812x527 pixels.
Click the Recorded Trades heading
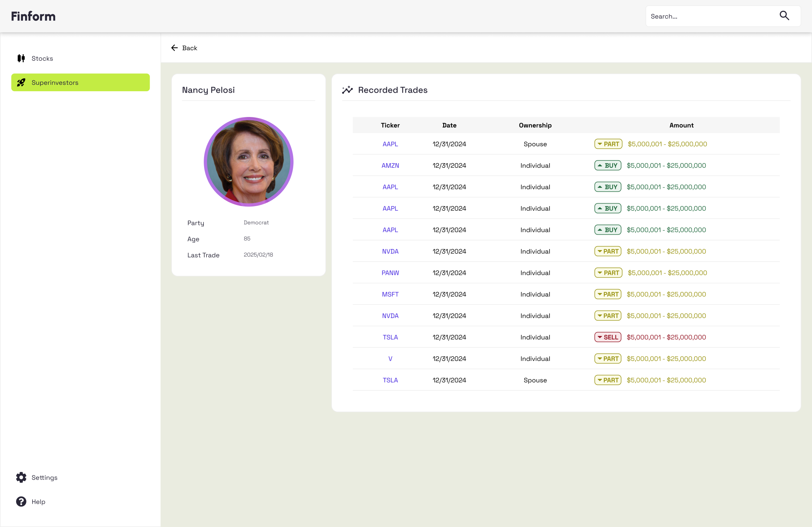(x=393, y=90)
